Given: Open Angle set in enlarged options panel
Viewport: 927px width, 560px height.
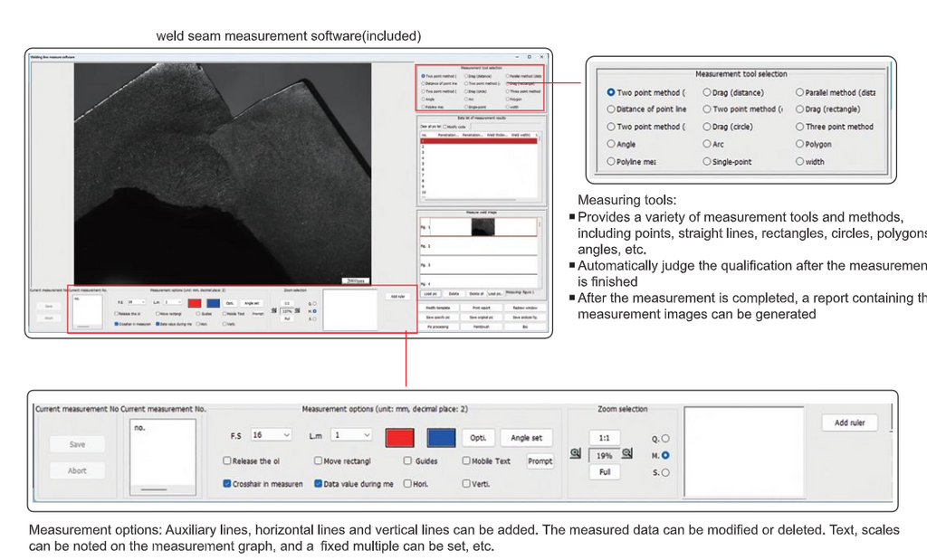Looking at the screenshot, I should [526, 438].
